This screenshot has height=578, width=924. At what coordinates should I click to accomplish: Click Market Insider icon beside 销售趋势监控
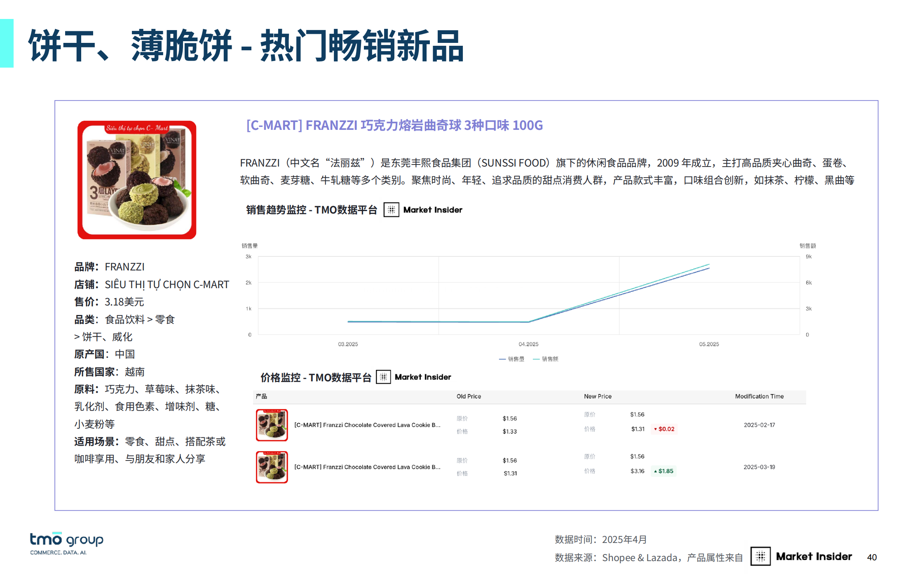click(391, 210)
